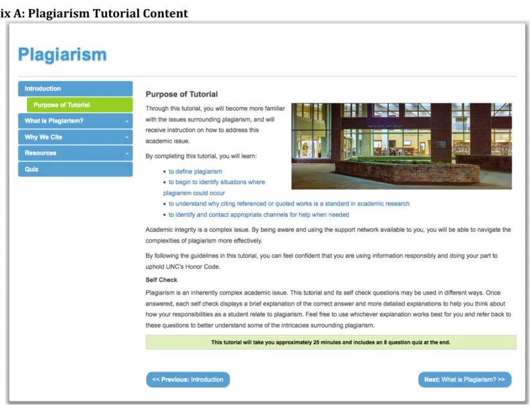This screenshot has width=532, height=407.
Task: Open the Introduction section in sidebar
Action: click(75, 89)
